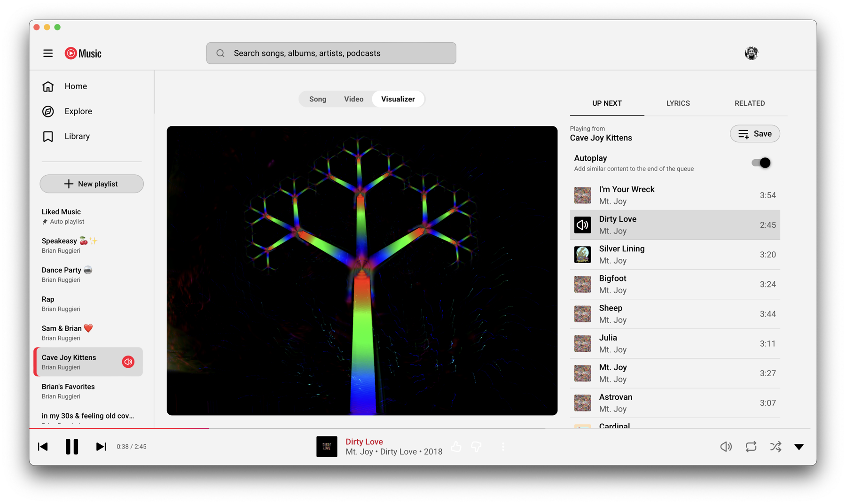Turn off the Autoplay switch
The width and height of the screenshot is (846, 504).
point(761,163)
